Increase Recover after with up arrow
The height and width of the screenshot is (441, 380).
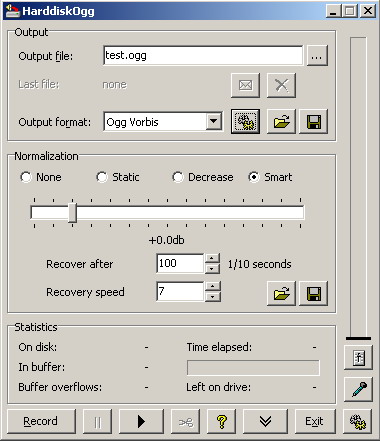[212, 259]
